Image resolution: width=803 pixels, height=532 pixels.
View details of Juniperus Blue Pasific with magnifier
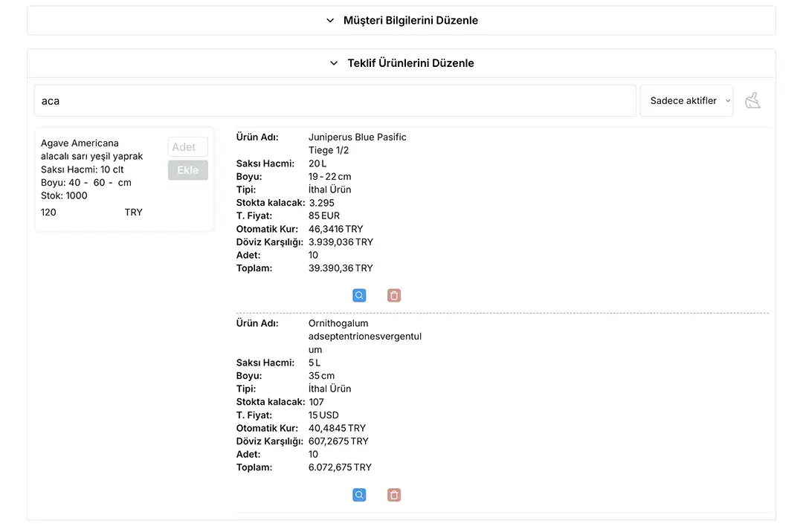pos(359,296)
